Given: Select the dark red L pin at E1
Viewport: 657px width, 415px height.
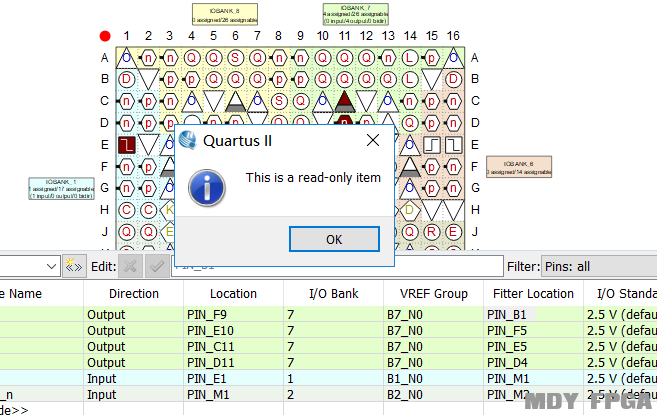Looking at the screenshot, I should pos(126,145).
